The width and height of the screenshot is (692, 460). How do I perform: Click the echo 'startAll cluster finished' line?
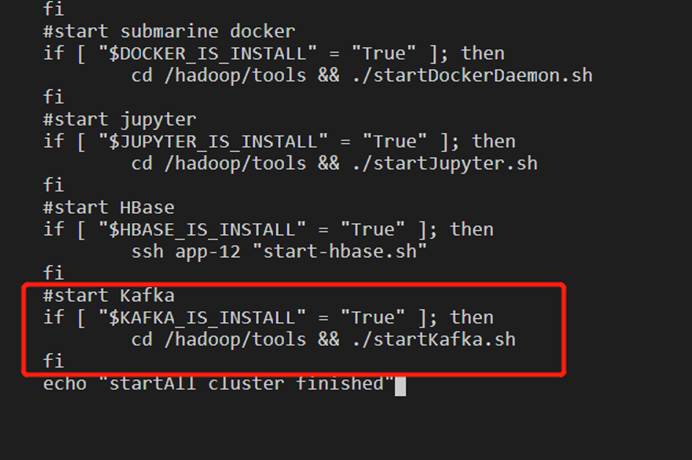coord(218,384)
